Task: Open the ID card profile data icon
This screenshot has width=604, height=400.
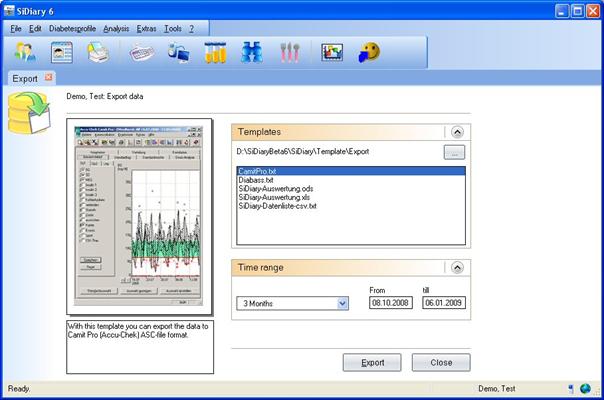Action: (x=63, y=54)
